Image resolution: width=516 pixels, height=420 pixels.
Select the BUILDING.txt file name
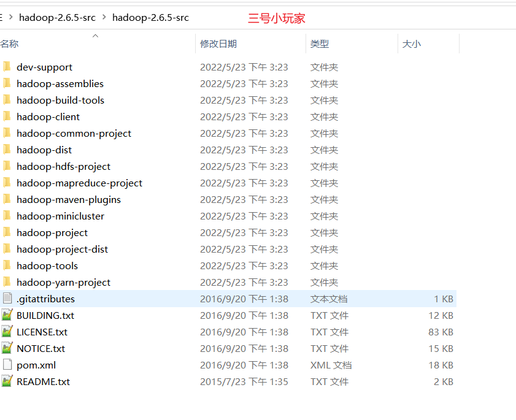coord(45,315)
